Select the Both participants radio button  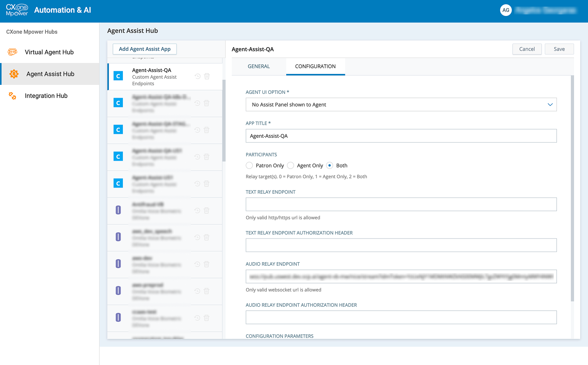click(x=330, y=166)
